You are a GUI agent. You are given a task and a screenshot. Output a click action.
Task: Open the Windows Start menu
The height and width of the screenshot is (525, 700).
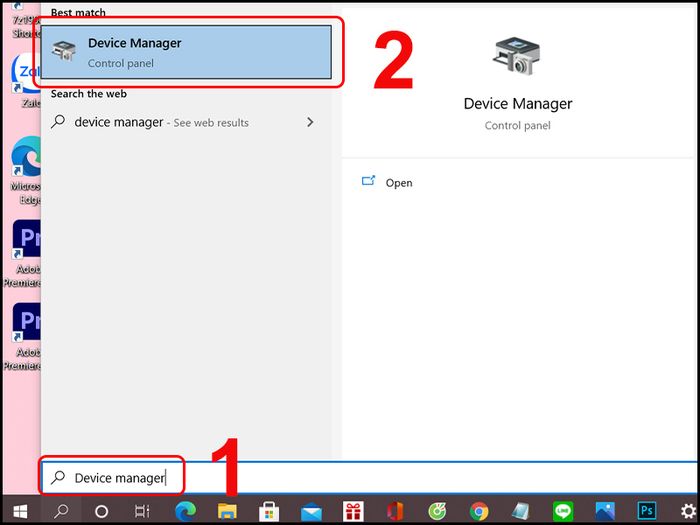tap(20, 511)
